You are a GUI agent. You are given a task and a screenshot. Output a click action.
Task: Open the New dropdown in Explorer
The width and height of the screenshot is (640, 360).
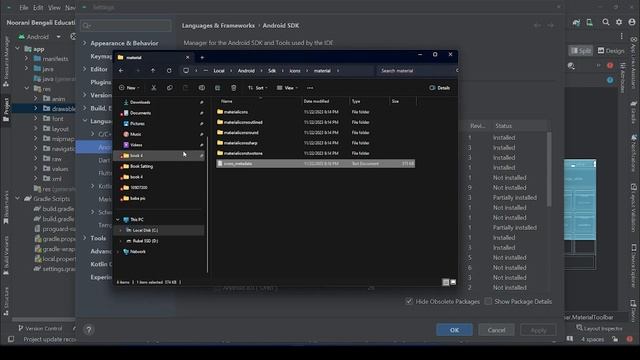coord(129,88)
